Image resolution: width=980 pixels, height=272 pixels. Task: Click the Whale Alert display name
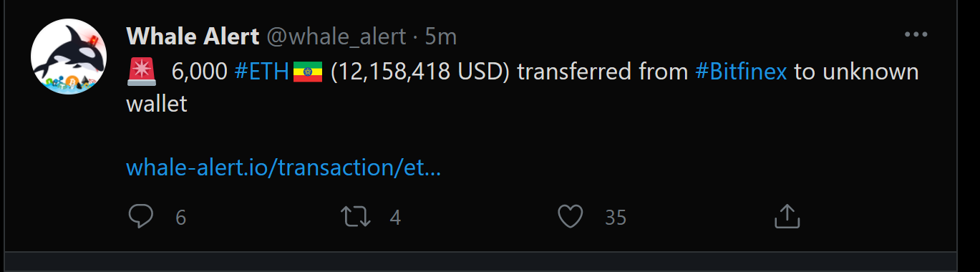(x=193, y=36)
